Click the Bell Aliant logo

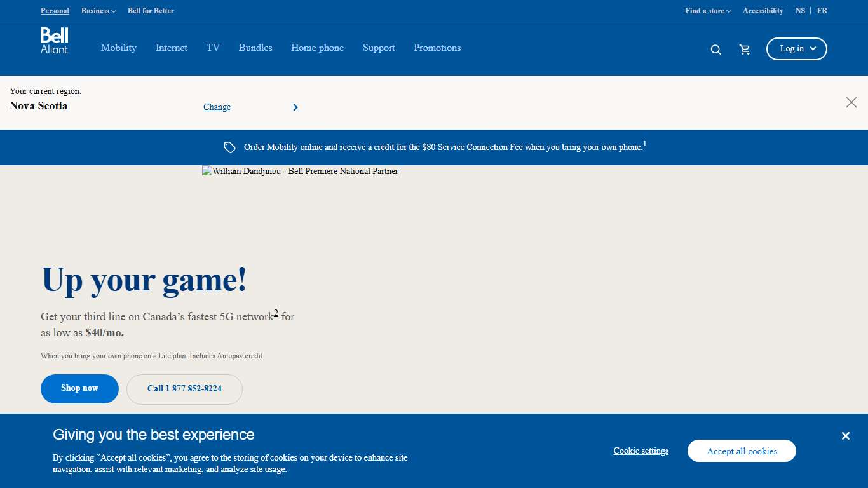pos(53,40)
